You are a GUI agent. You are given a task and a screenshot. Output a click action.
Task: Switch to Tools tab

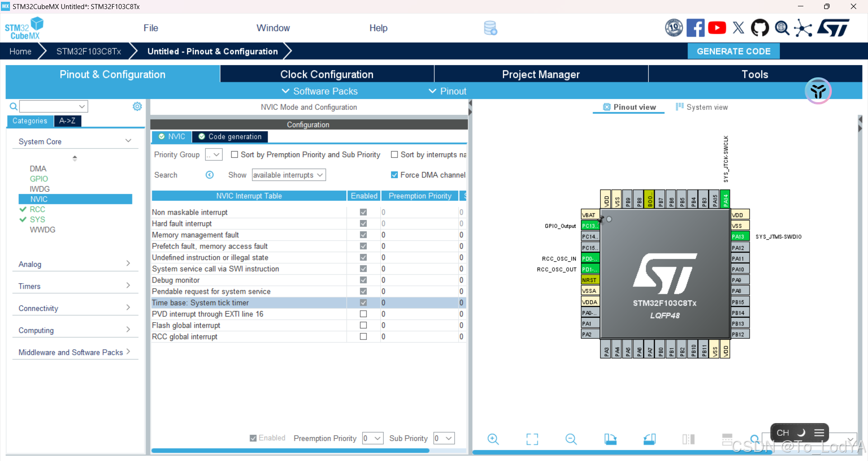click(755, 74)
